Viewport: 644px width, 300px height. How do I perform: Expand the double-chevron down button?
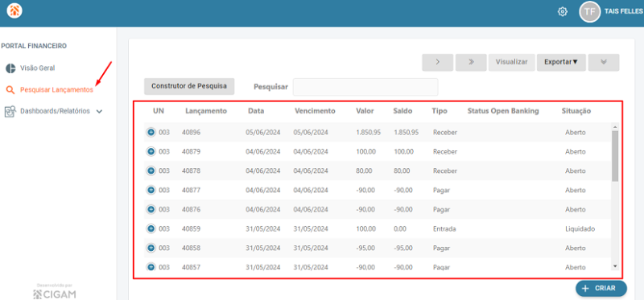tap(604, 63)
